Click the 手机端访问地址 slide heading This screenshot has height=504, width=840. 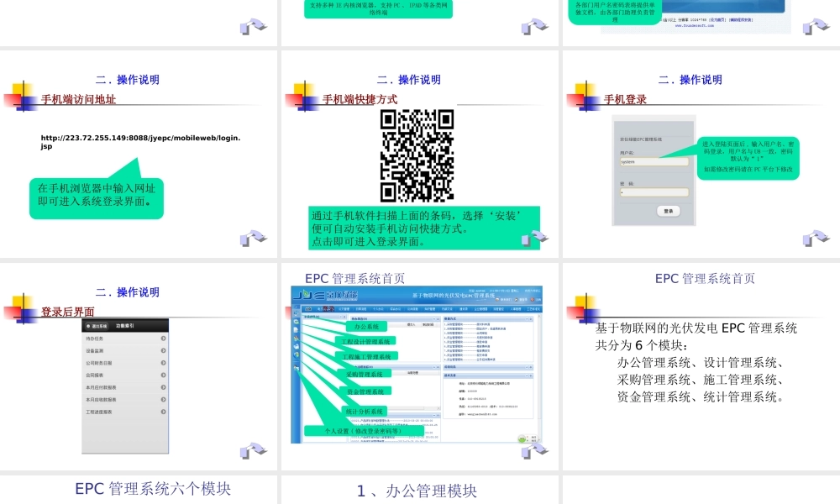79,99
